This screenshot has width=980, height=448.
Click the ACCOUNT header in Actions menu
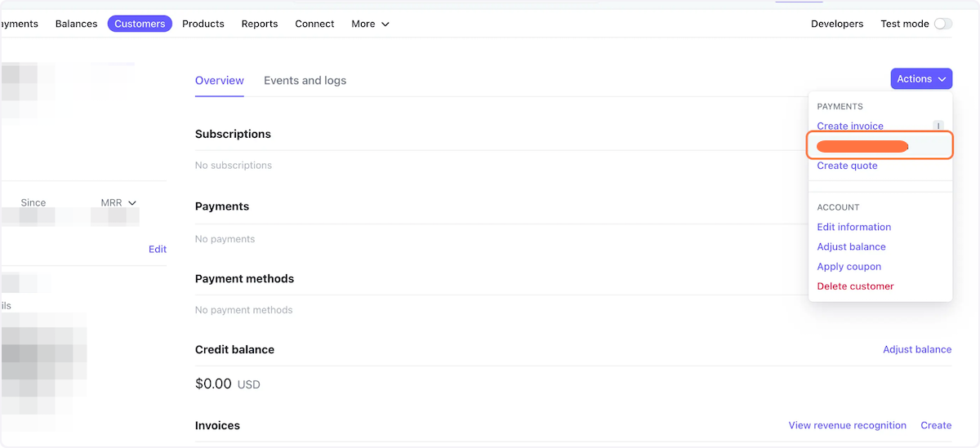[x=838, y=207]
